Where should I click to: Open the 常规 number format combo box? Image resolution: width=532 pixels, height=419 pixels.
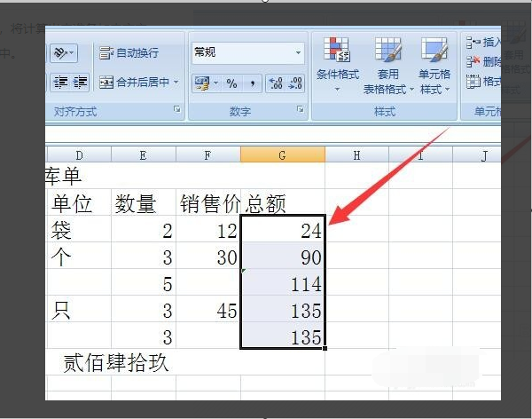[x=247, y=52]
